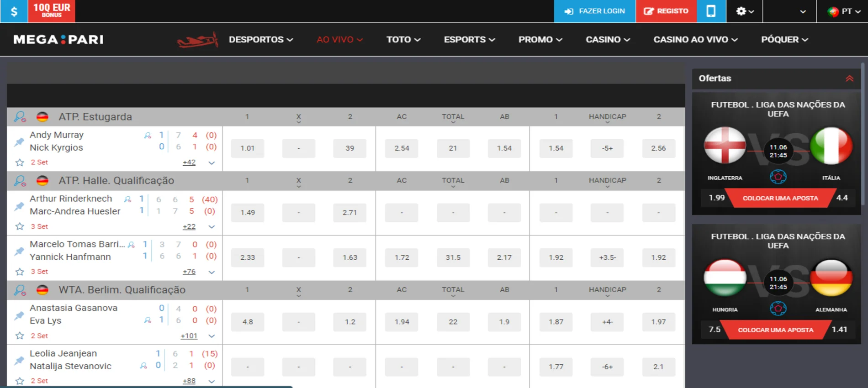Open +76 more markets link
This screenshot has width=868, height=388.
tap(189, 272)
